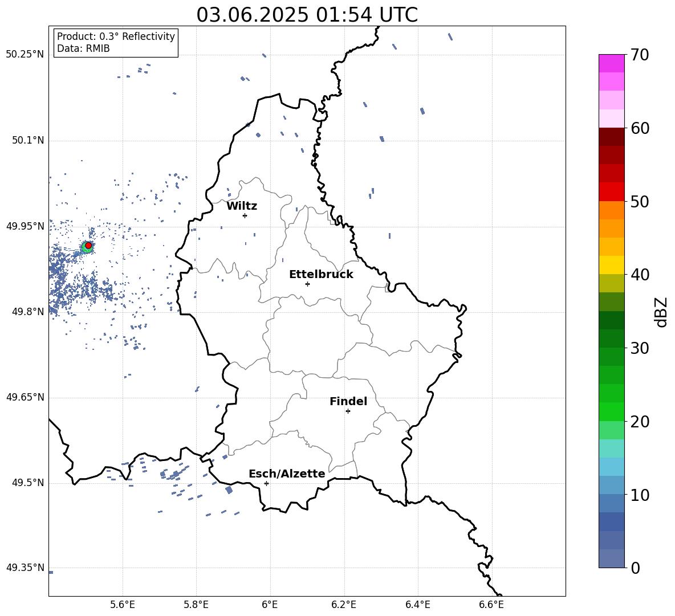Viewport: 675px width, 616px height.
Task: Click the 6.4°E longitude label
Action: [x=417, y=605]
